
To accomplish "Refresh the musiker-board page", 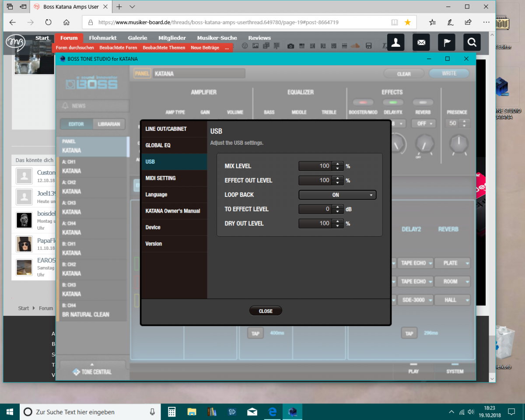I will pyautogui.click(x=48, y=22).
